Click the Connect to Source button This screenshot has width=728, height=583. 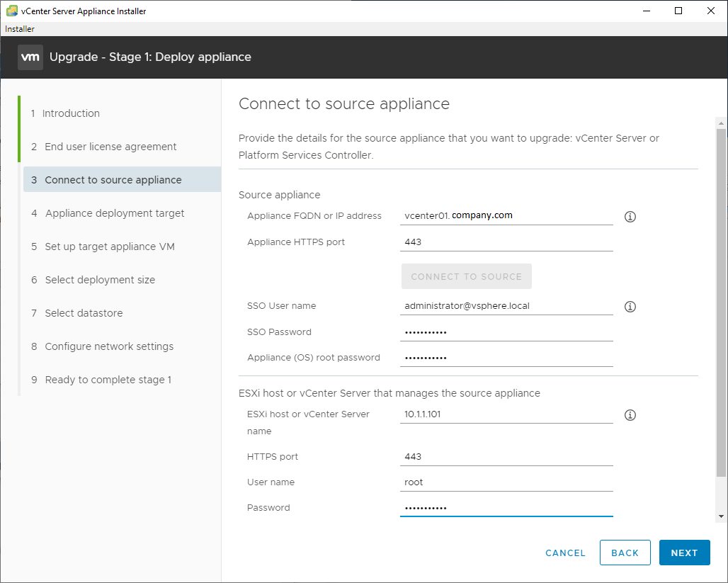pos(466,276)
